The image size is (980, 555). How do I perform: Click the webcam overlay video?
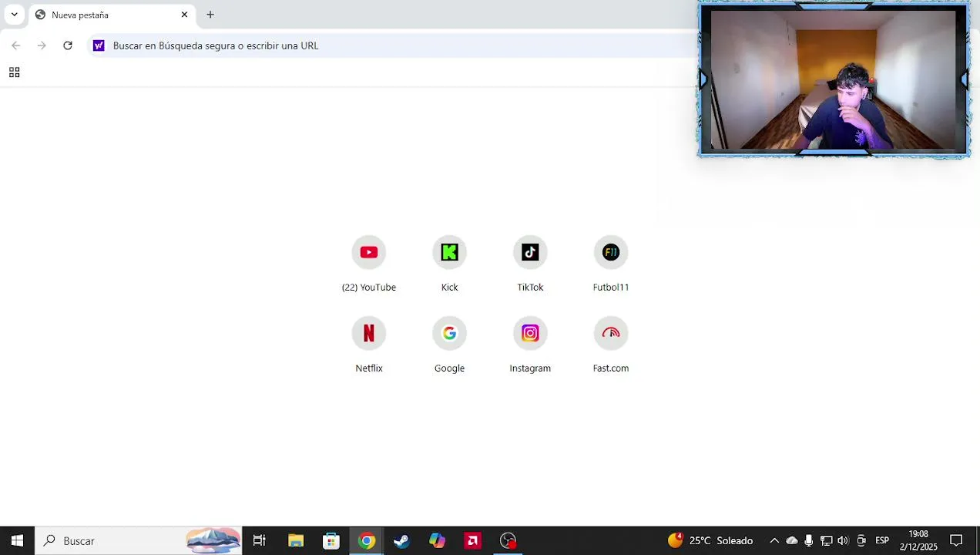tap(834, 79)
